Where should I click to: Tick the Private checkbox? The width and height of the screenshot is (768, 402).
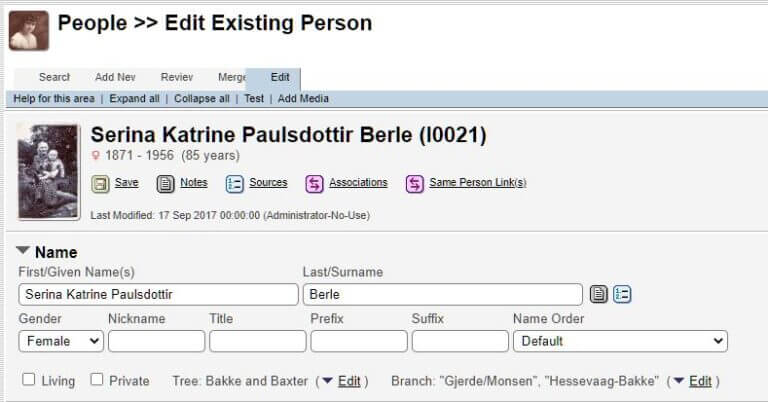tap(97, 380)
